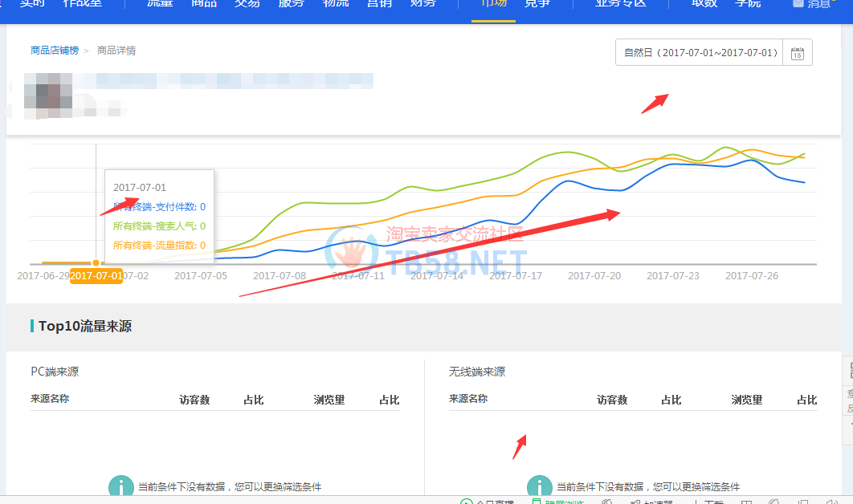This screenshot has width=853, height=504.
Task: Click the 来源名称 header in 无线端来源 table
Action: (468, 399)
